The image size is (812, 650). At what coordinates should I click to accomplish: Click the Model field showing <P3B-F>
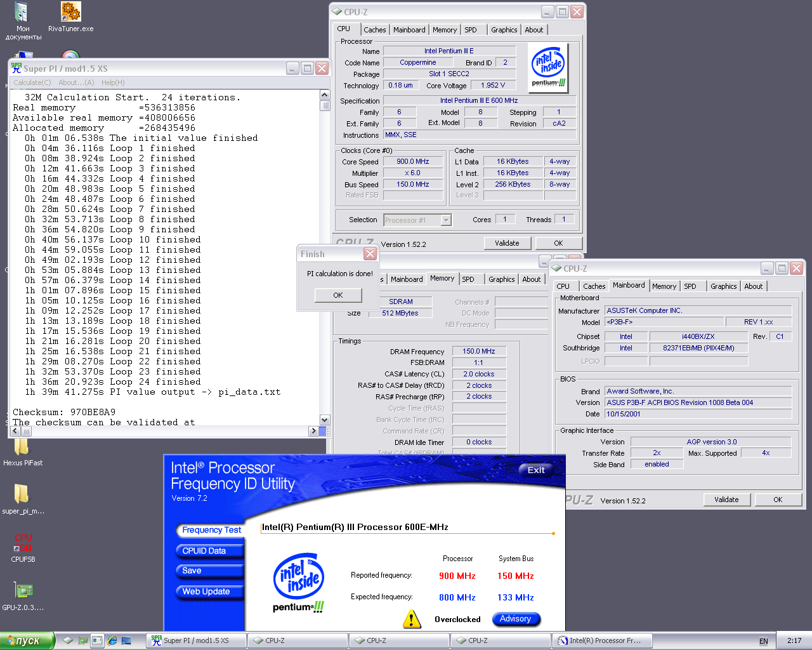[664, 322]
